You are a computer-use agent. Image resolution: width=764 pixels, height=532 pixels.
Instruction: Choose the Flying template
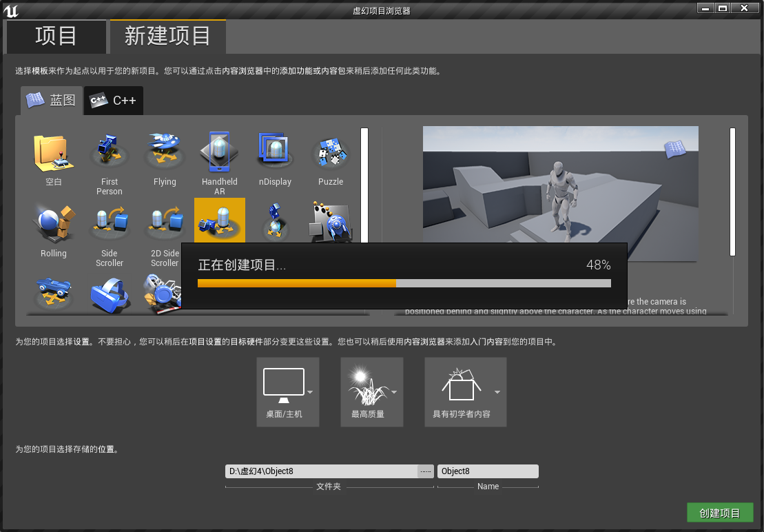coord(164,152)
